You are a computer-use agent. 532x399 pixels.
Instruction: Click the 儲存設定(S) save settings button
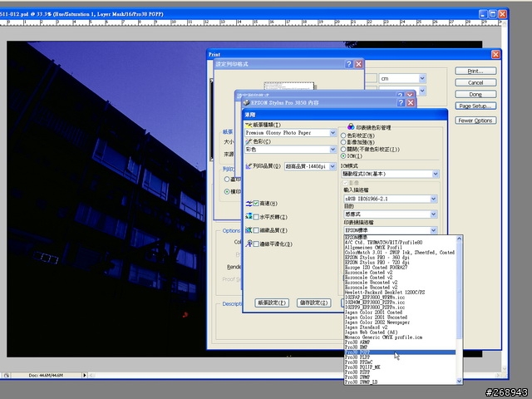(x=314, y=303)
